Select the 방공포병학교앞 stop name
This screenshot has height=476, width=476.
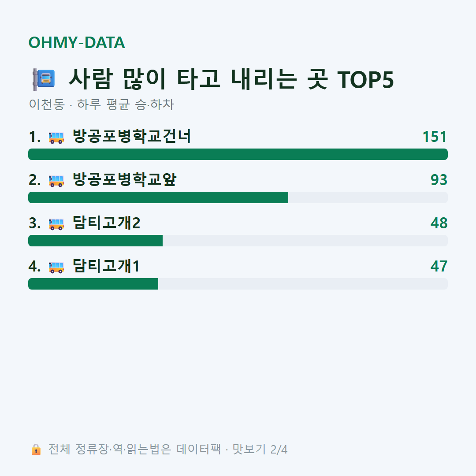click(x=124, y=179)
